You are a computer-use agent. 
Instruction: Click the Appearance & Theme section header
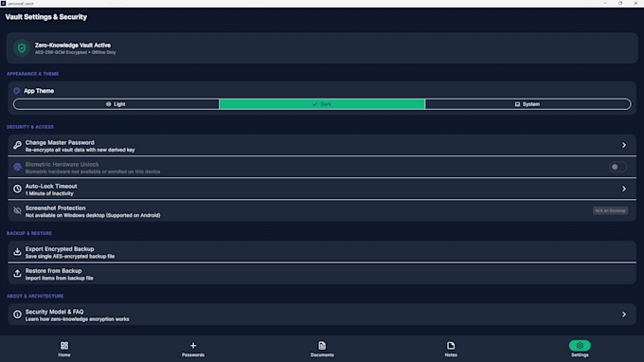pyautogui.click(x=32, y=74)
